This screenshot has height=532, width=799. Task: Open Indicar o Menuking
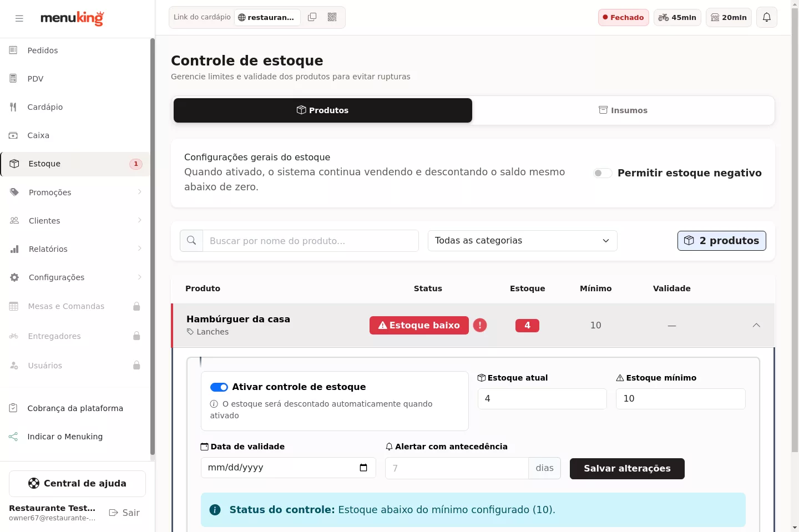[75, 437]
